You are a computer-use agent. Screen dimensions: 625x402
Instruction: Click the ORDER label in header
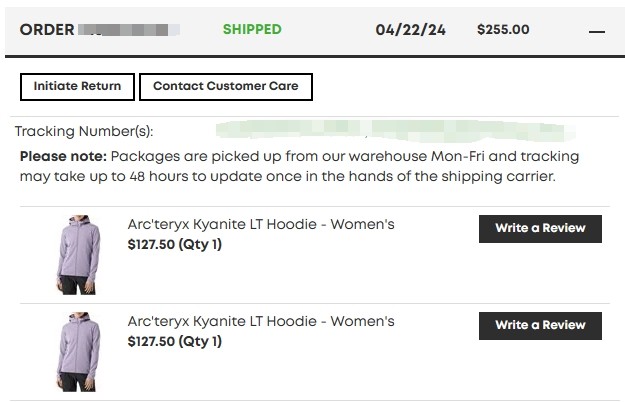47,30
